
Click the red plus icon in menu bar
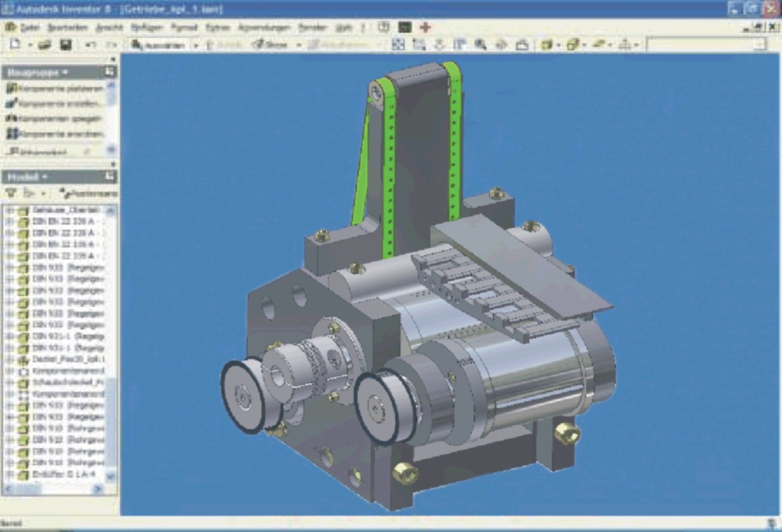(x=425, y=28)
